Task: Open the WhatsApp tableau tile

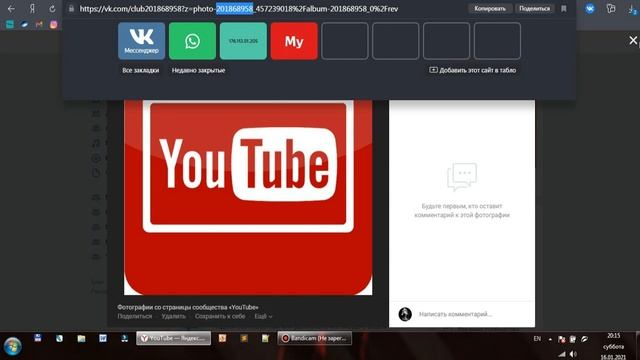Action: [x=192, y=41]
